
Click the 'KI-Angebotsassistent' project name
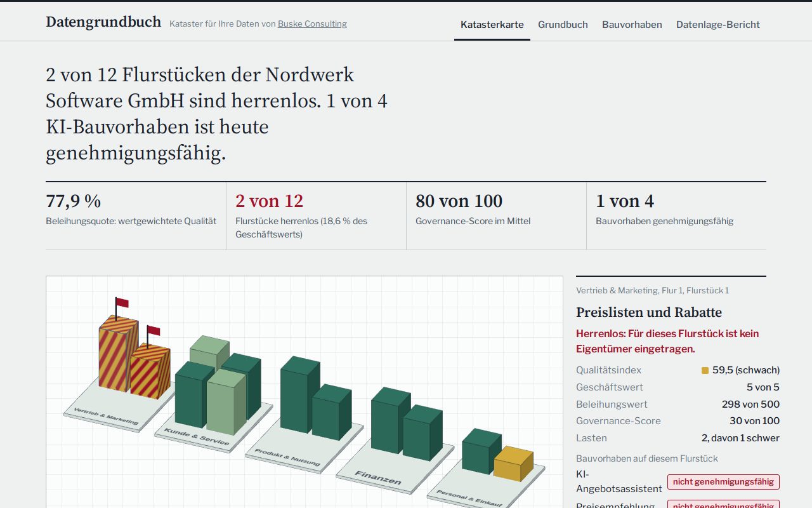(619, 481)
